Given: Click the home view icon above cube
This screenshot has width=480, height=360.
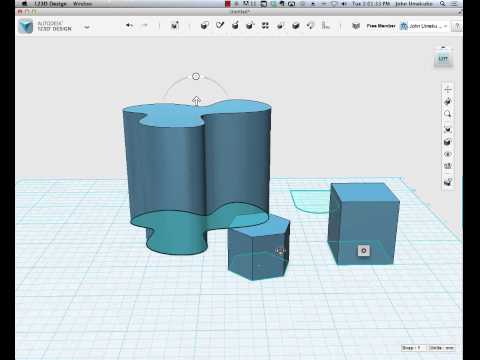Looking at the screenshot, I should pyautogui.click(x=443, y=47).
